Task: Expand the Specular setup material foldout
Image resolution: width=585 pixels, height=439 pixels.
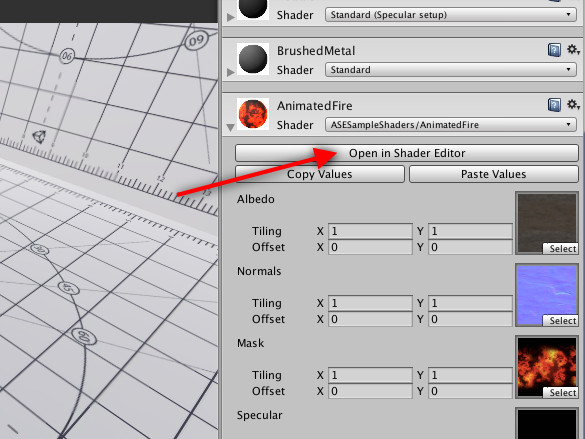Action: click(x=231, y=17)
